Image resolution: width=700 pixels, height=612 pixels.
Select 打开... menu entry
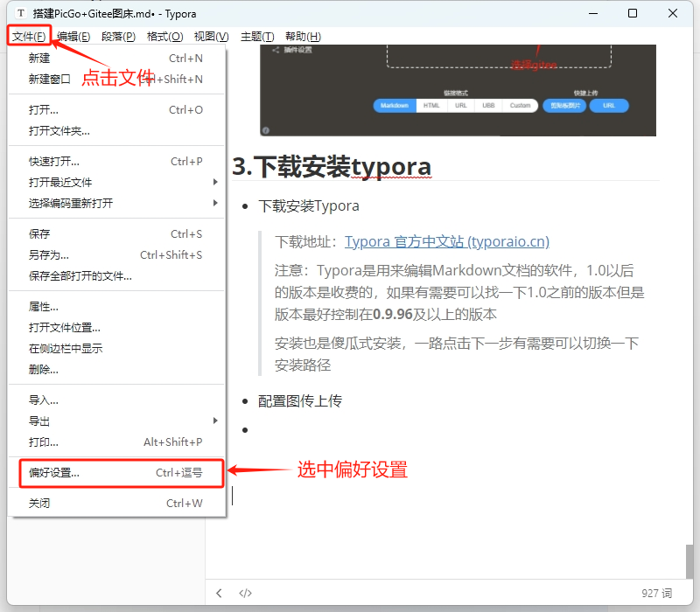click(x=116, y=110)
